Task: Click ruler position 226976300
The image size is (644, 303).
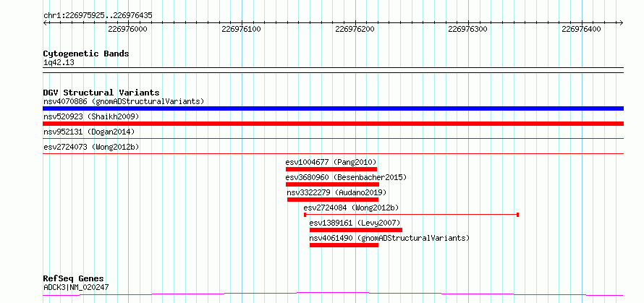Action: 467,29
